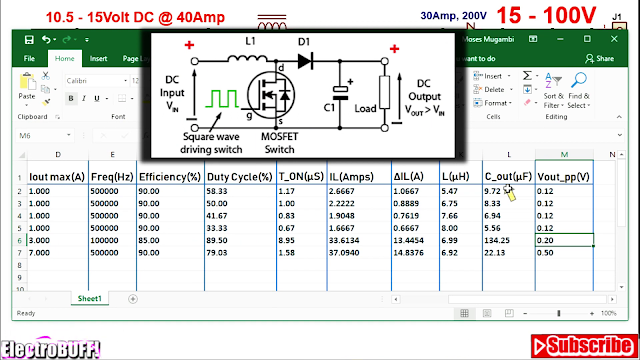
Task: Expand the formula bar chevron
Action: click(620, 135)
